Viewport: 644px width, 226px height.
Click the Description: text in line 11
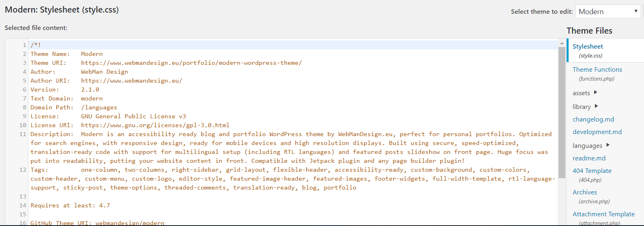[x=52, y=134]
